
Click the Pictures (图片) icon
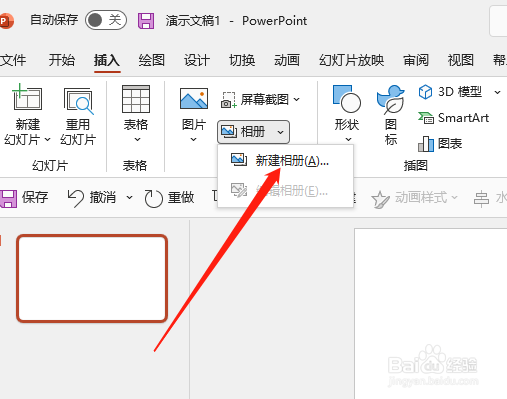click(194, 98)
